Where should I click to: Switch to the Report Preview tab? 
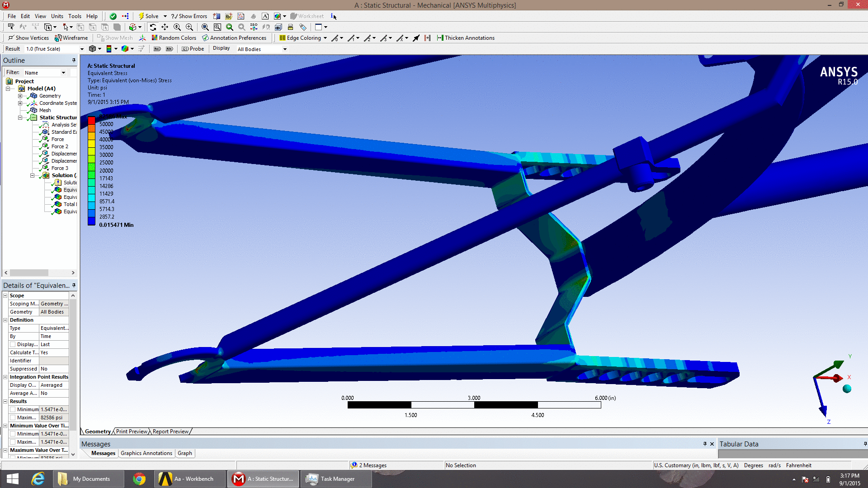click(x=170, y=432)
